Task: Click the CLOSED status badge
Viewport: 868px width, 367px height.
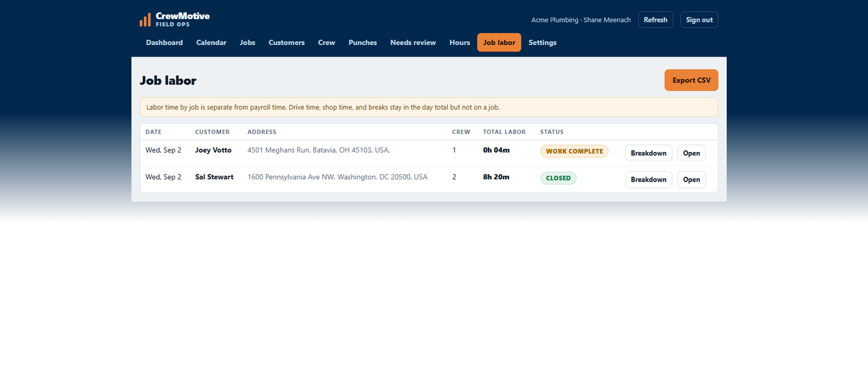Action: tap(558, 178)
